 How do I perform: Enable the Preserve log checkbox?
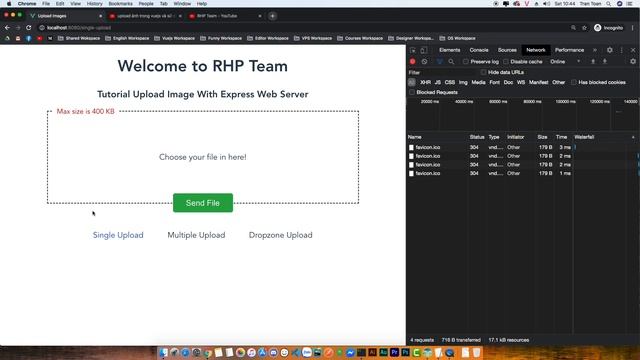(x=466, y=62)
